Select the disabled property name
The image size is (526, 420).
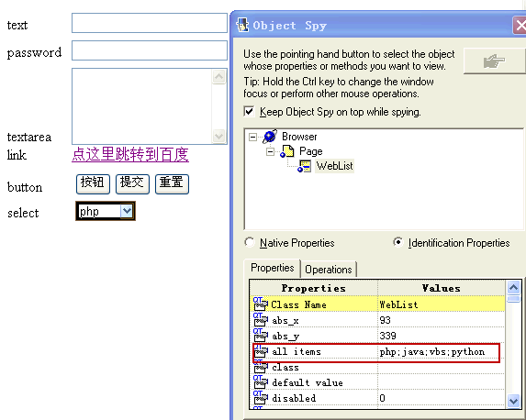coord(294,398)
